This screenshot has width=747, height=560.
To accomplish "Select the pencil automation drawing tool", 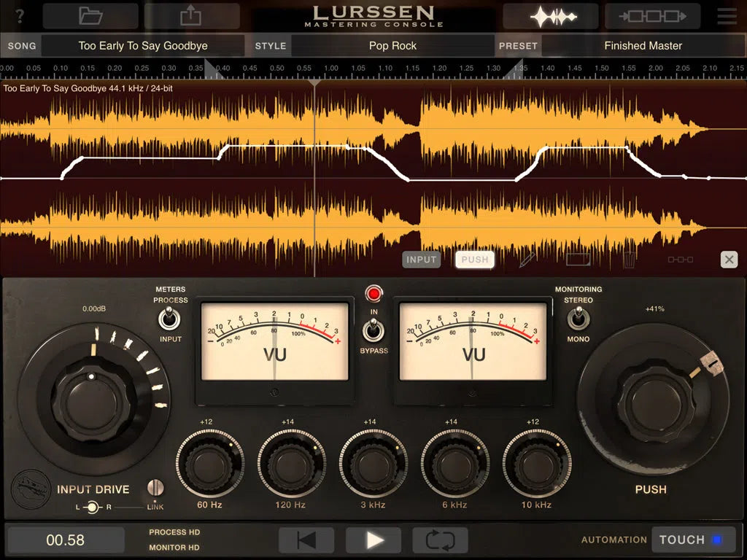I will pyautogui.click(x=527, y=259).
